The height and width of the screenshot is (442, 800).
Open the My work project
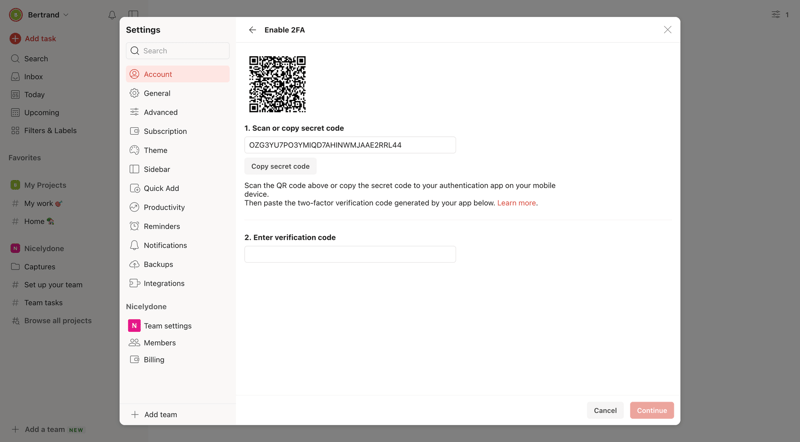(39, 203)
